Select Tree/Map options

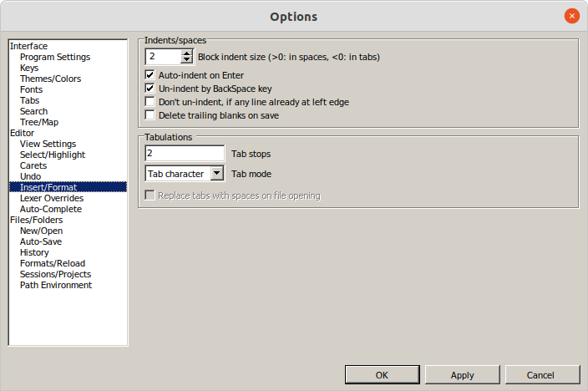pos(39,122)
